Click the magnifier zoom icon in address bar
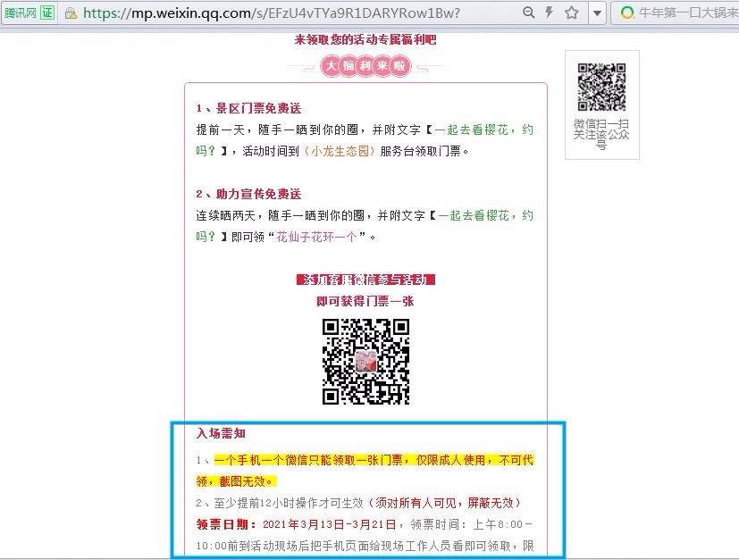Screen dimensions: 739x560 tap(529, 13)
